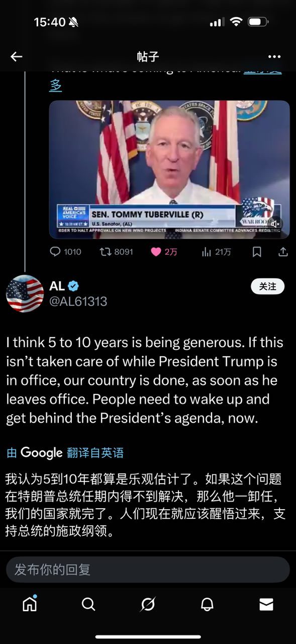This screenshot has height=644, width=296.
Task: Tap the 由 Google 翻译自英语 translation link
Action: click(65, 452)
